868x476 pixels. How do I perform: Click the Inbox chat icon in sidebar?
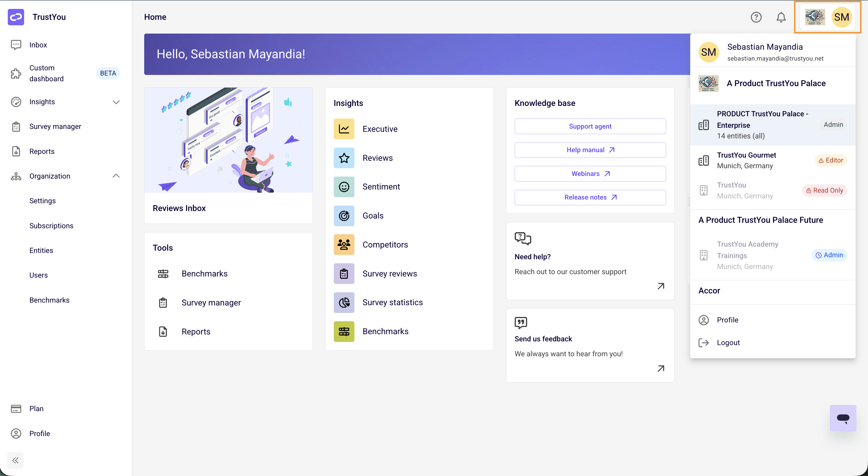tap(16, 45)
